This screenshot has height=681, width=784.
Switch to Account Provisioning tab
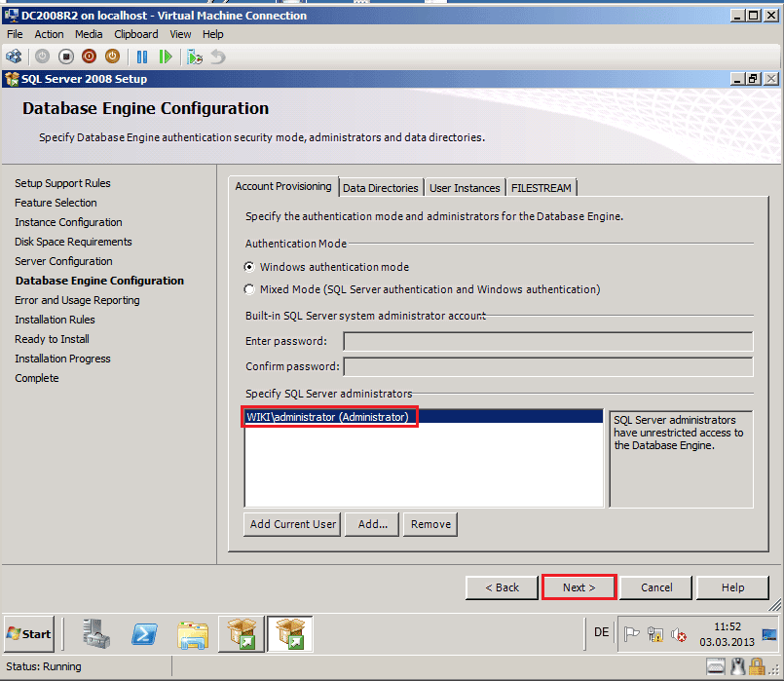point(283,186)
